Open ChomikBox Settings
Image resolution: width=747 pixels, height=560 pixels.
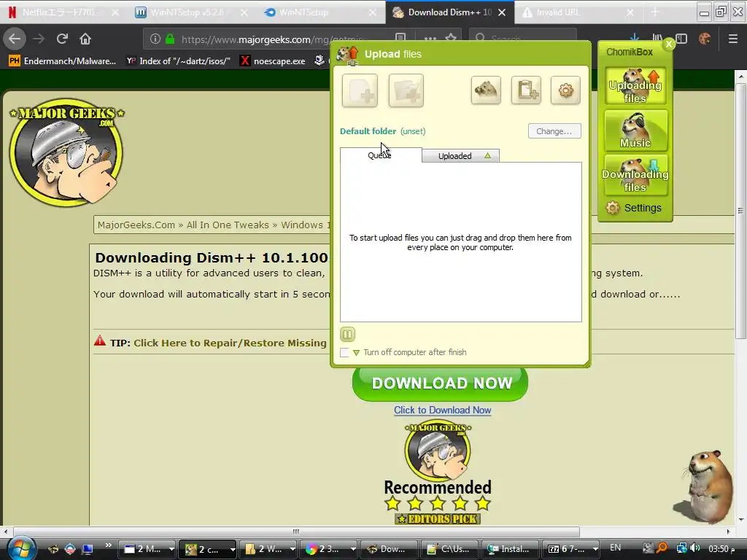(634, 208)
